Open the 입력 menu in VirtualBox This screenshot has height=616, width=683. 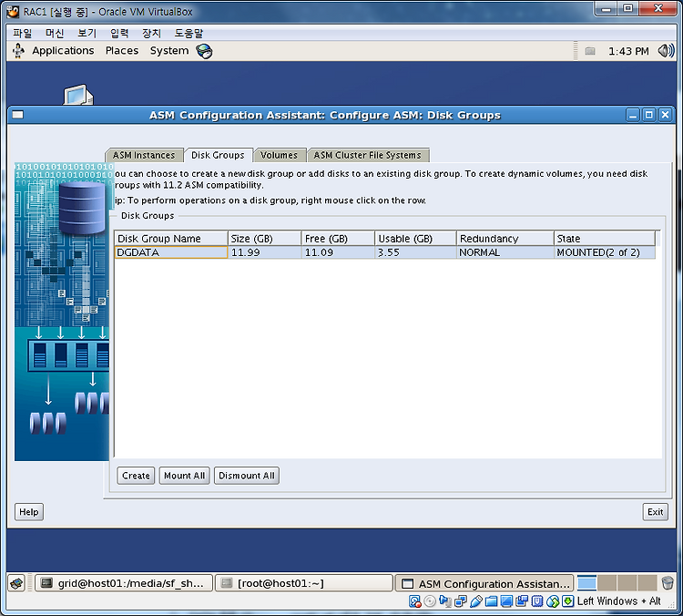pos(119,33)
